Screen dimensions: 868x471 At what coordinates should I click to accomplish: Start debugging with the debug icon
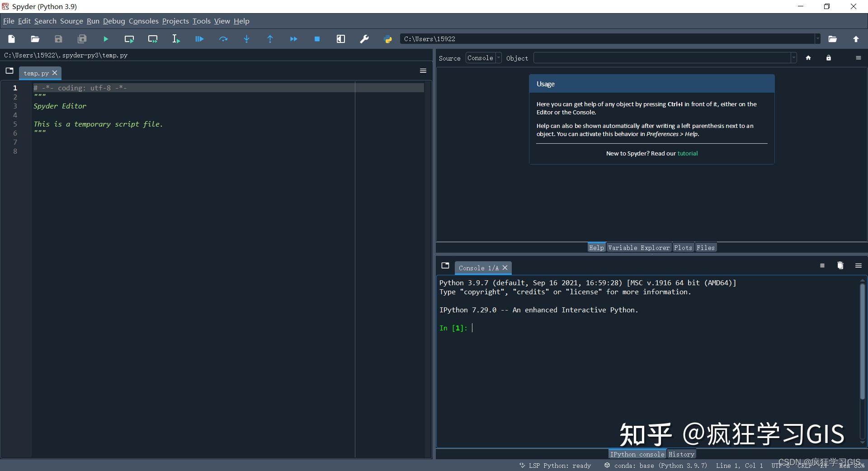tap(199, 39)
